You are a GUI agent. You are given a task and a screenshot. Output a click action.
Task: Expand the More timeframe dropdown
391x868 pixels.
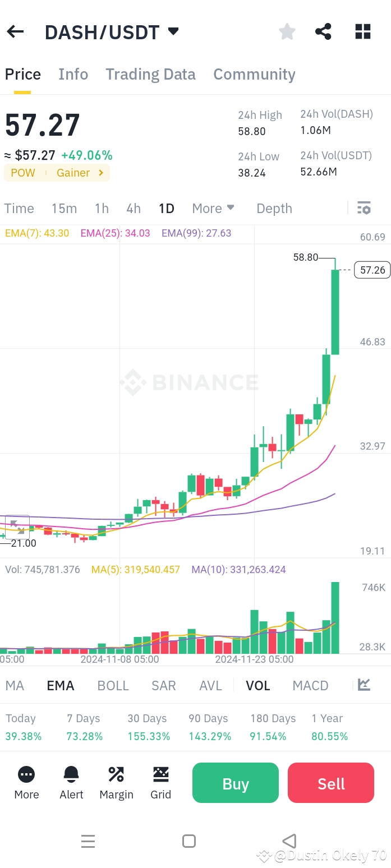pyautogui.click(x=213, y=208)
